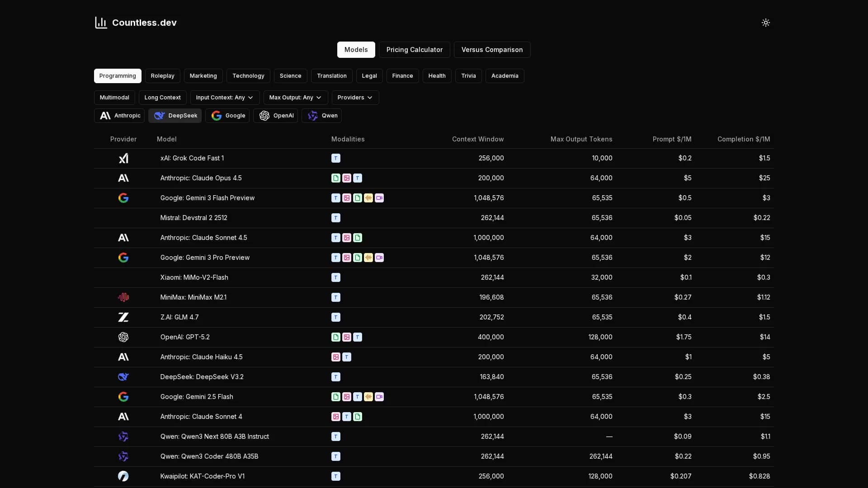Open the Input Context: Any dropdown

[x=225, y=98]
